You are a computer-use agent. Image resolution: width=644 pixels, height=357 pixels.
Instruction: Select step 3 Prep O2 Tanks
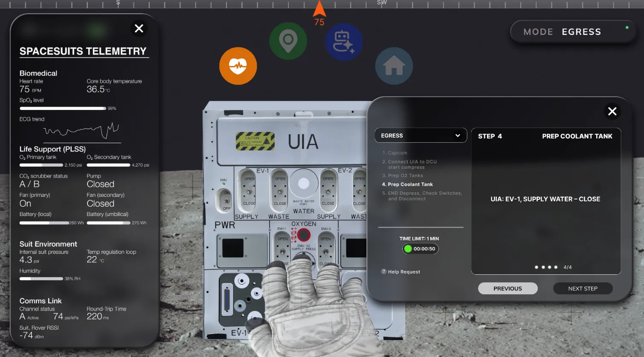(403, 176)
